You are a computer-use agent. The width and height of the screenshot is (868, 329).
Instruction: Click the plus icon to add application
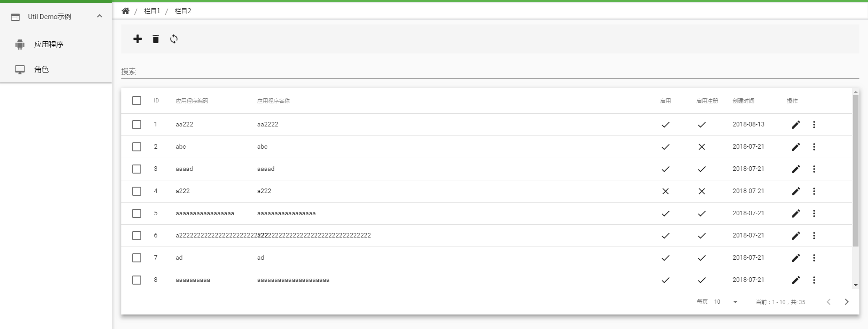coord(138,39)
